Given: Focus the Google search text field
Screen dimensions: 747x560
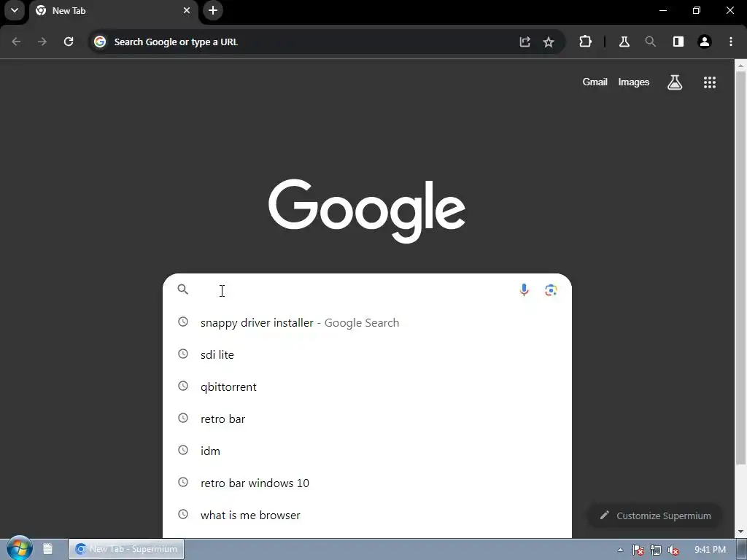Looking at the screenshot, I should coord(352,290).
